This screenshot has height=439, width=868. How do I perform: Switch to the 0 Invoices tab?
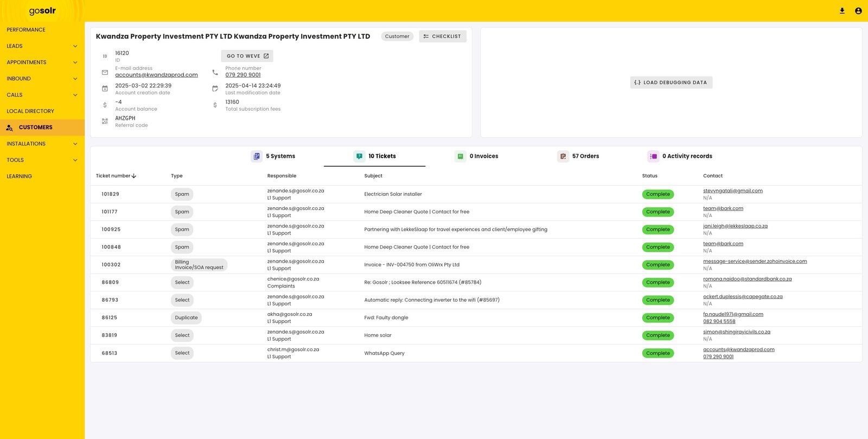(477, 156)
